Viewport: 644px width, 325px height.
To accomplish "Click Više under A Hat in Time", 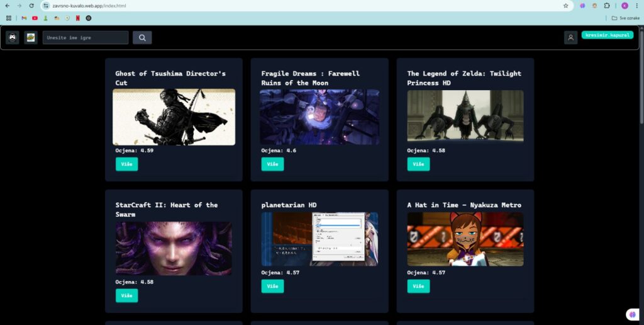I will point(418,287).
